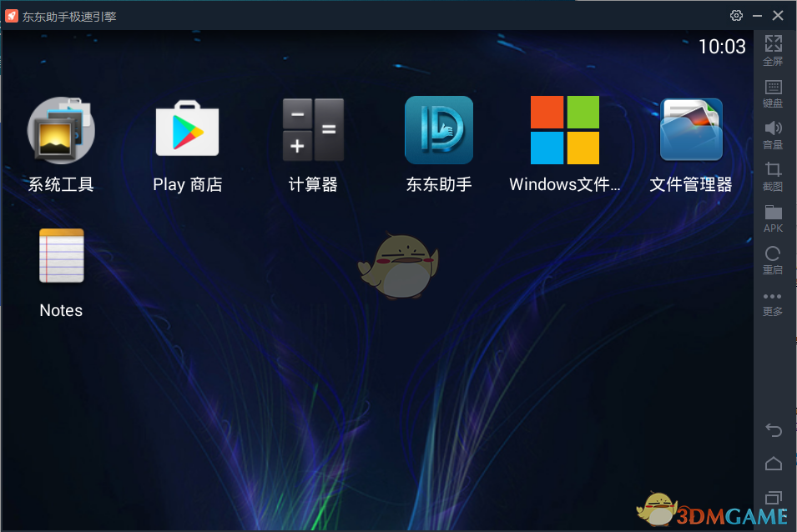
Task: Close the 东东助手极速引擎 window
Action: [x=778, y=16]
